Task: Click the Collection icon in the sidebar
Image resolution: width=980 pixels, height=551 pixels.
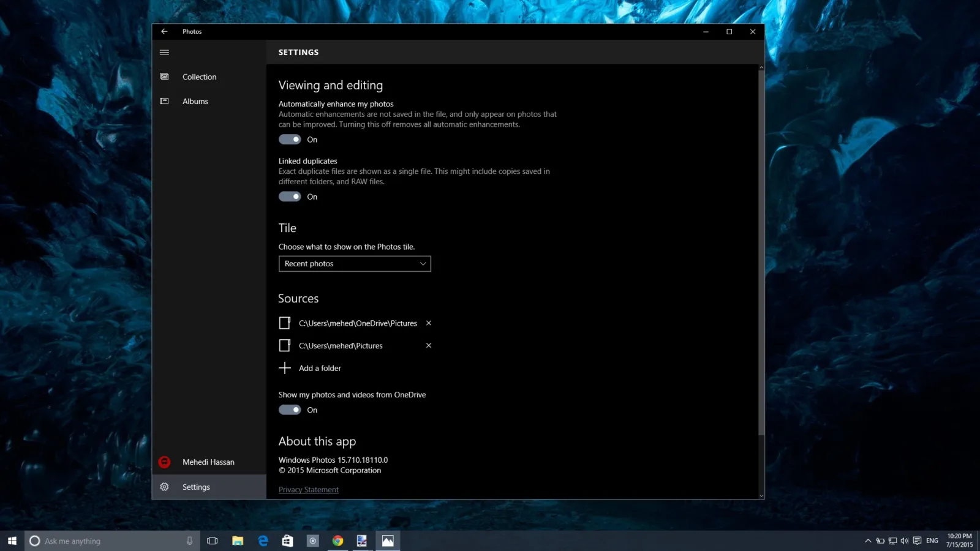Action: point(164,77)
